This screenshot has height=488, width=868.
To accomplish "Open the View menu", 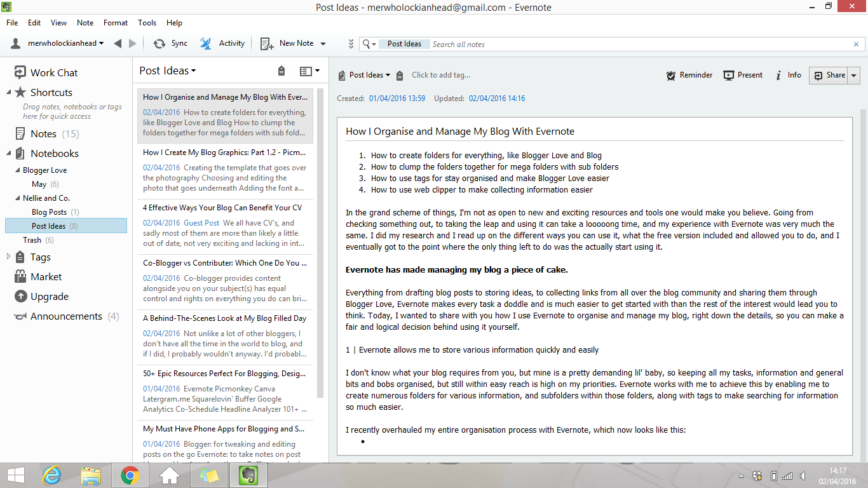I will coord(58,22).
